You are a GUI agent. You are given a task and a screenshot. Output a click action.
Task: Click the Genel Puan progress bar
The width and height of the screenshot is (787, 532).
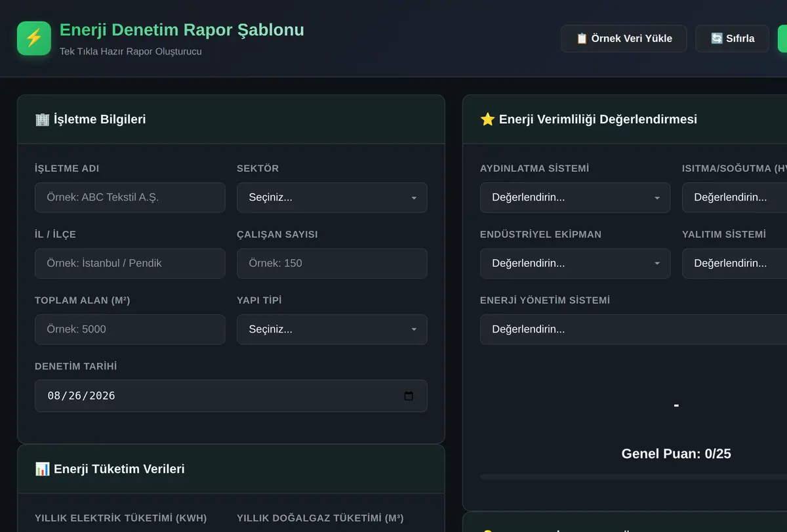634,477
